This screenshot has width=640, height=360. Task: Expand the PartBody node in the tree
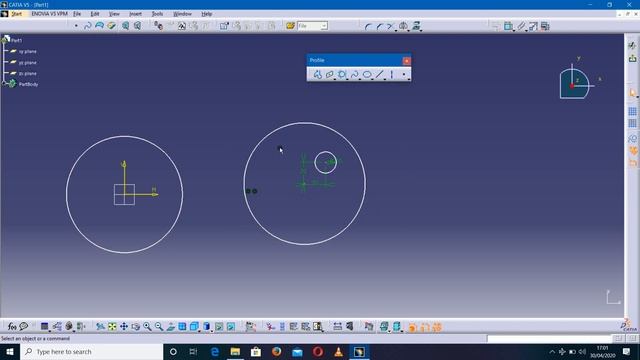tap(4, 83)
